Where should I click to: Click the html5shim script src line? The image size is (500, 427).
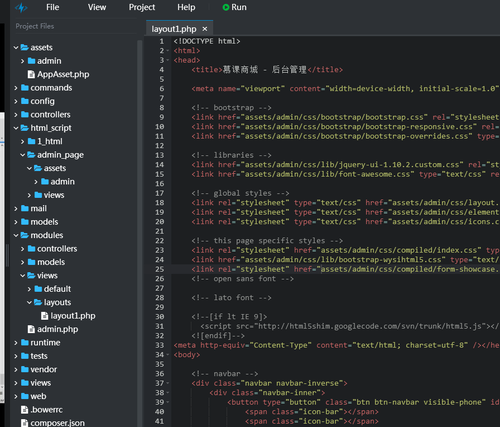pyautogui.click(x=350, y=326)
